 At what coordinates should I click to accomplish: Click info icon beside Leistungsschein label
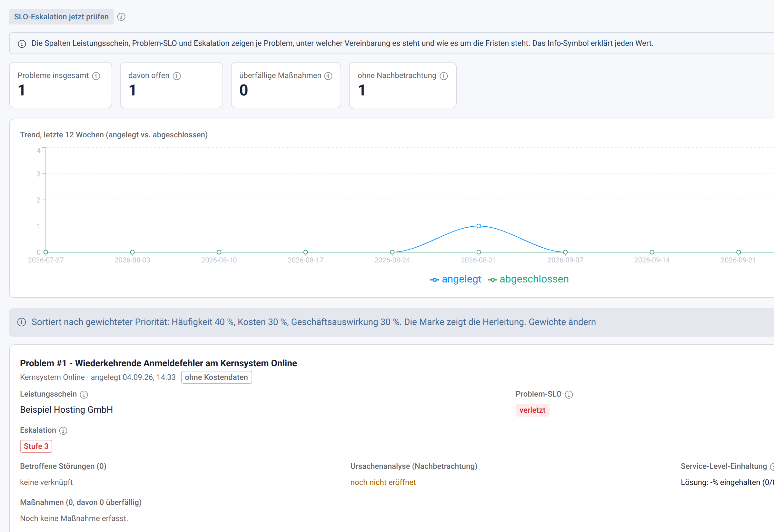click(x=84, y=394)
